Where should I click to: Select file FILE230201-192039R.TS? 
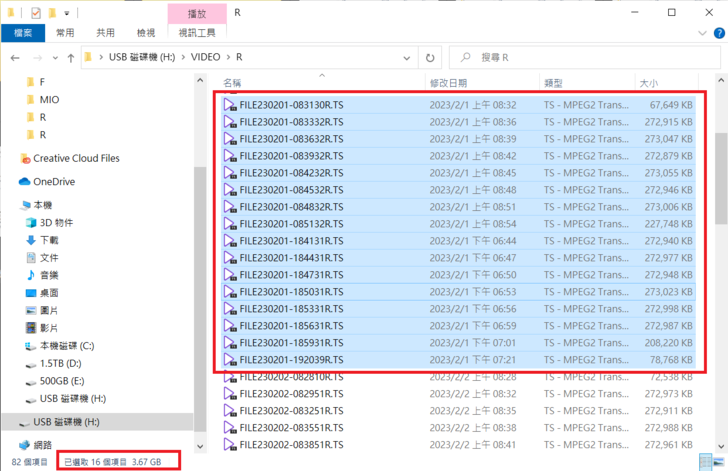(291, 360)
